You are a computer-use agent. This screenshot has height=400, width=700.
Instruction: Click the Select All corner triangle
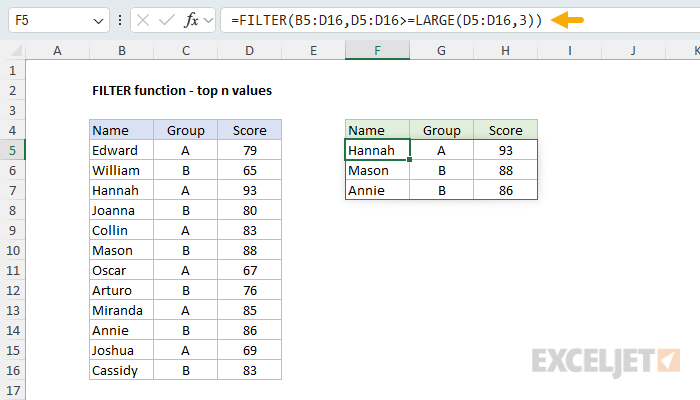coord(16,51)
